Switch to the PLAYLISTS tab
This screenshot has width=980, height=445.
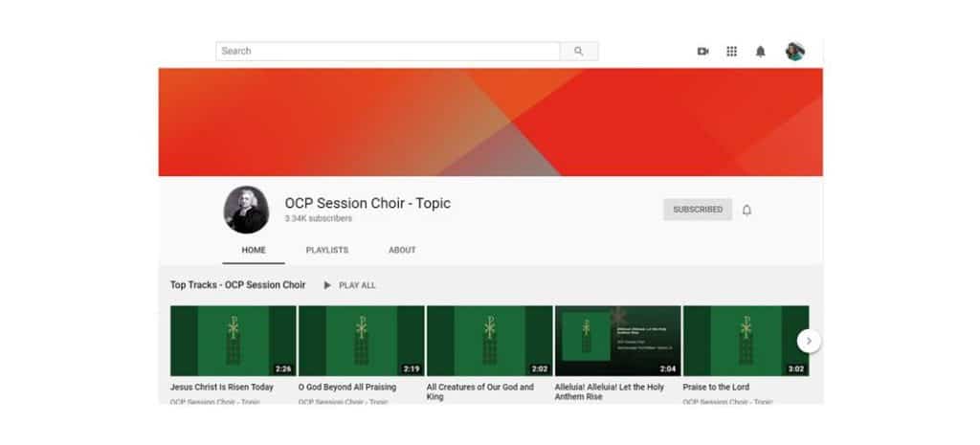tap(327, 250)
